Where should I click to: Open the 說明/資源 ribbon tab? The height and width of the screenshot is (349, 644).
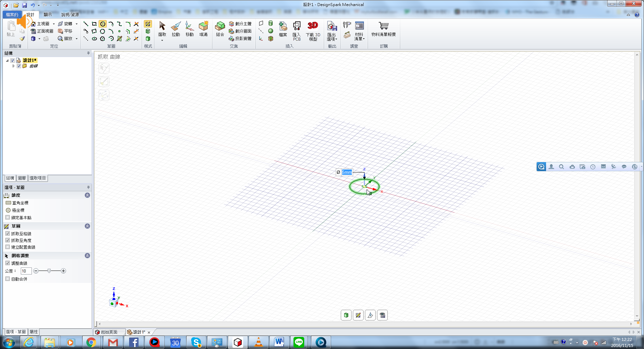coord(70,14)
